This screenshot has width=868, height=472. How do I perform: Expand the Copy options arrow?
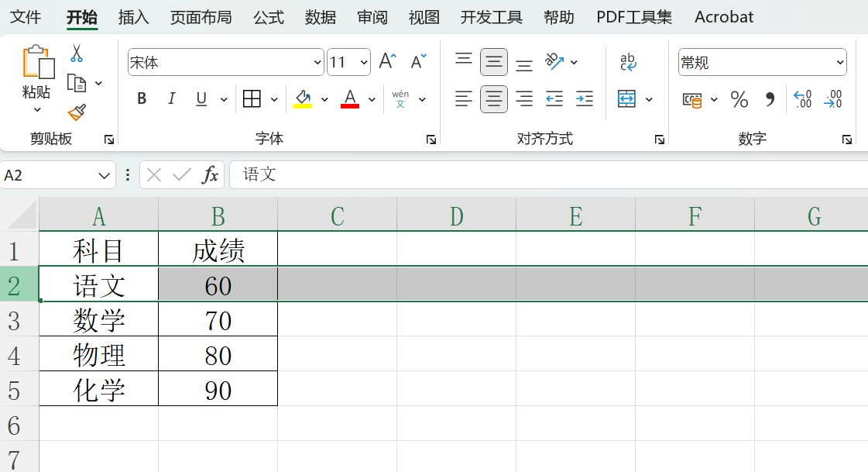[x=98, y=83]
